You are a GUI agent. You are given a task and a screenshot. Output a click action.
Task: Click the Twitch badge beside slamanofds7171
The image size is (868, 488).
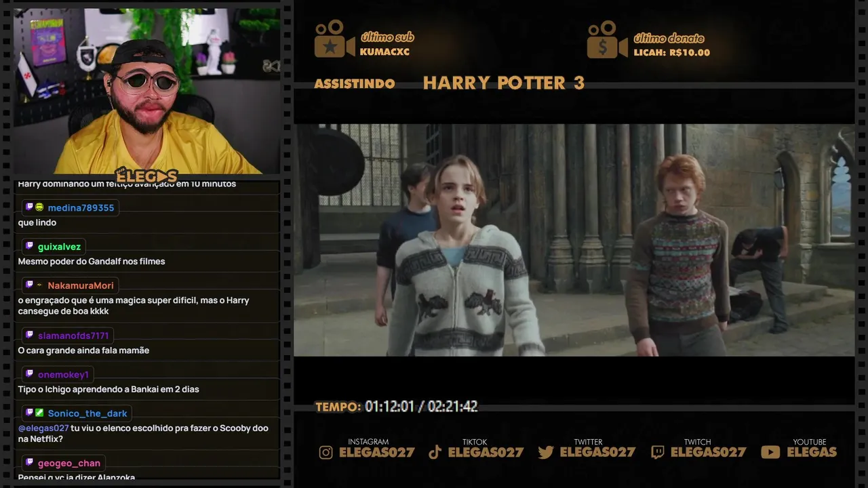click(x=29, y=335)
